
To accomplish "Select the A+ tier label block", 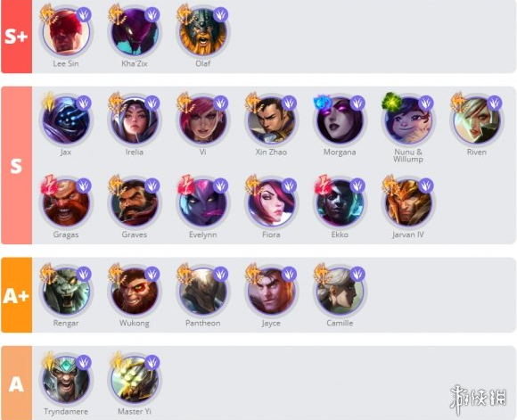I will point(16,295).
